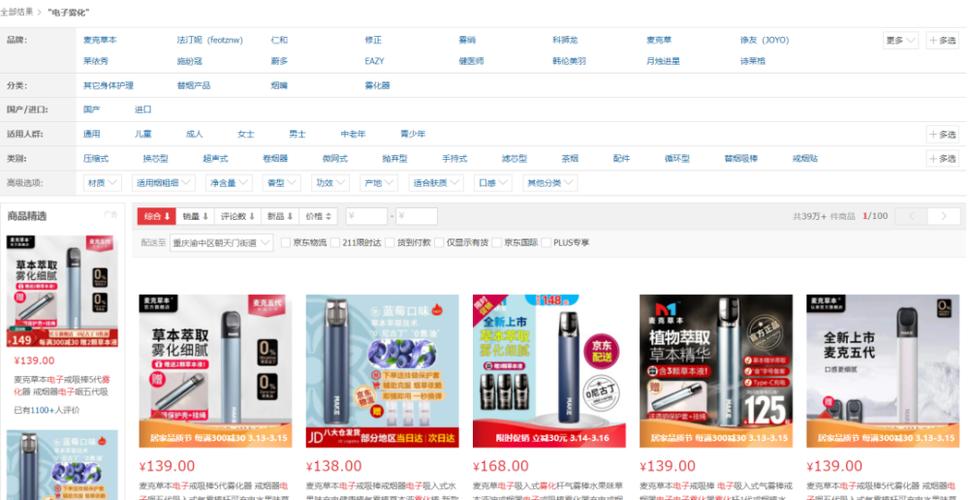Open the 功效 dropdown filter
969x500 pixels.
point(330,183)
